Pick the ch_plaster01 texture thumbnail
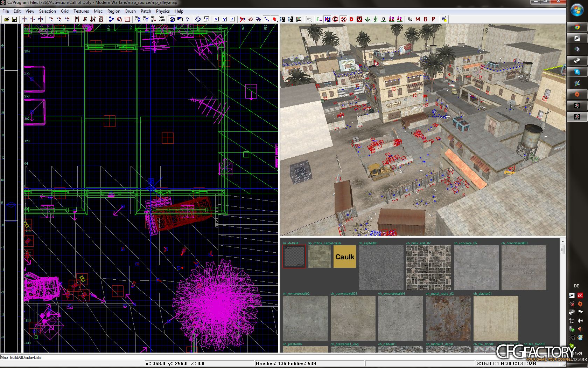This screenshot has width=588, height=368. click(x=496, y=318)
